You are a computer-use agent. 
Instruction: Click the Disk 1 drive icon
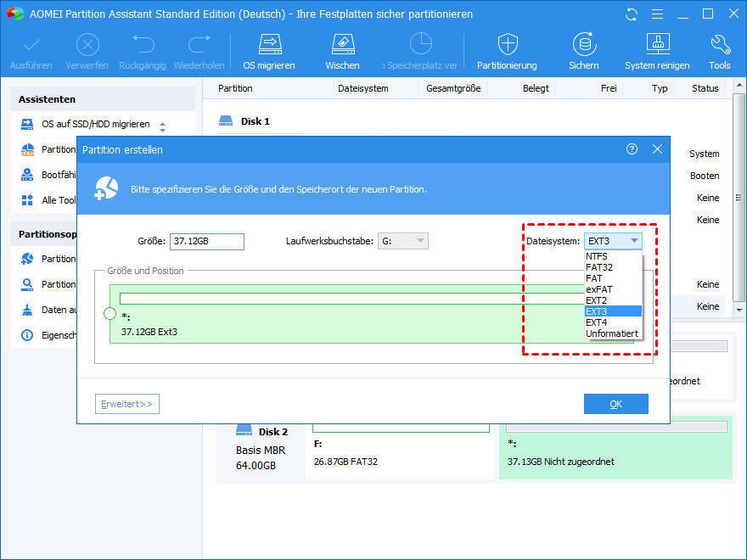click(x=226, y=121)
